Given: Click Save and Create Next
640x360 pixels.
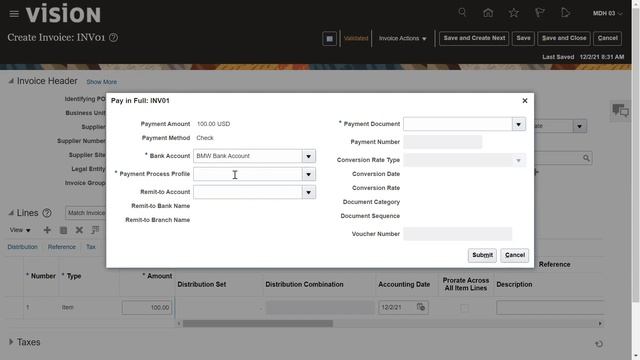Looking at the screenshot, I should [x=474, y=38].
